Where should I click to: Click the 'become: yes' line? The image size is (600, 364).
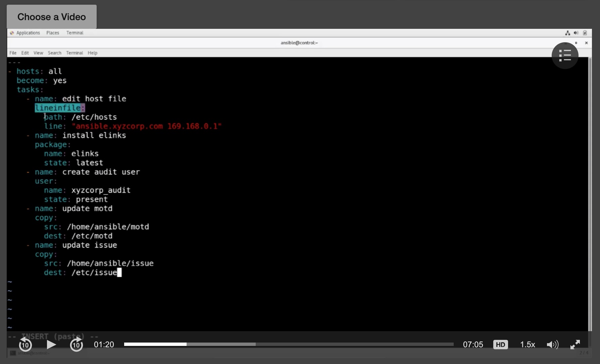[41, 80]
